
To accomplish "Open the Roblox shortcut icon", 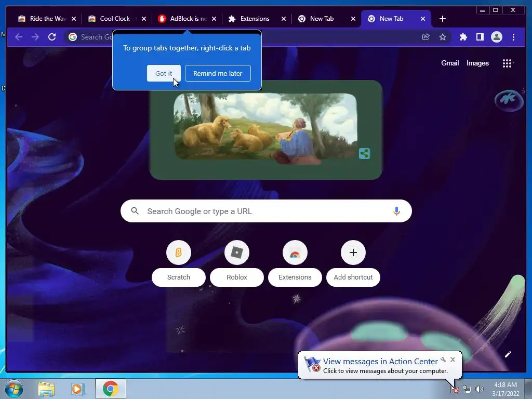I will [x=237, y=252].
